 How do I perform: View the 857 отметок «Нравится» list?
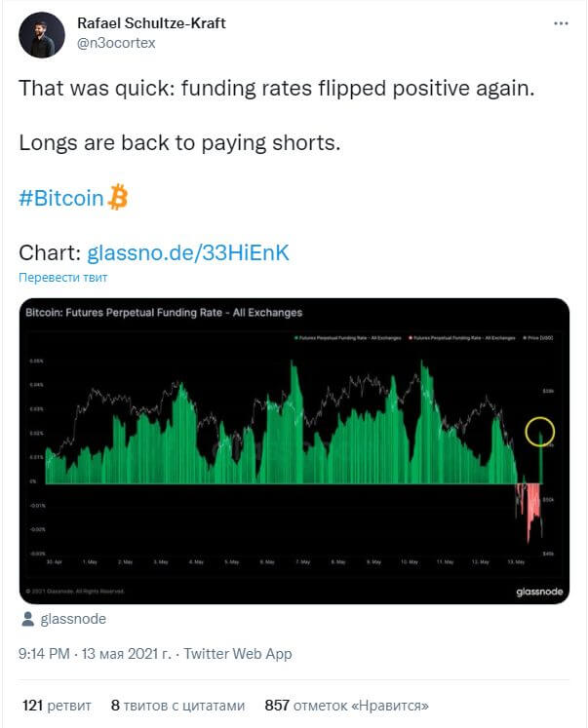click(x=346, y=706)
